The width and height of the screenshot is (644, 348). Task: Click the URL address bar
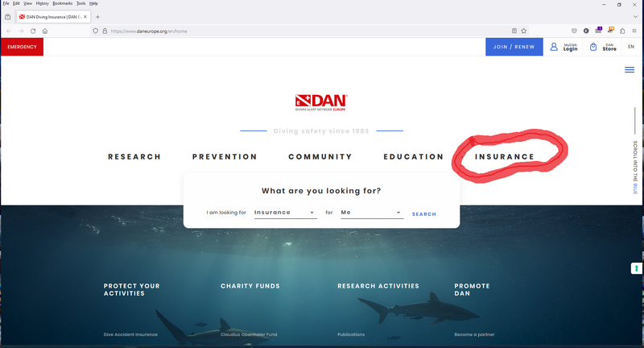306,31
